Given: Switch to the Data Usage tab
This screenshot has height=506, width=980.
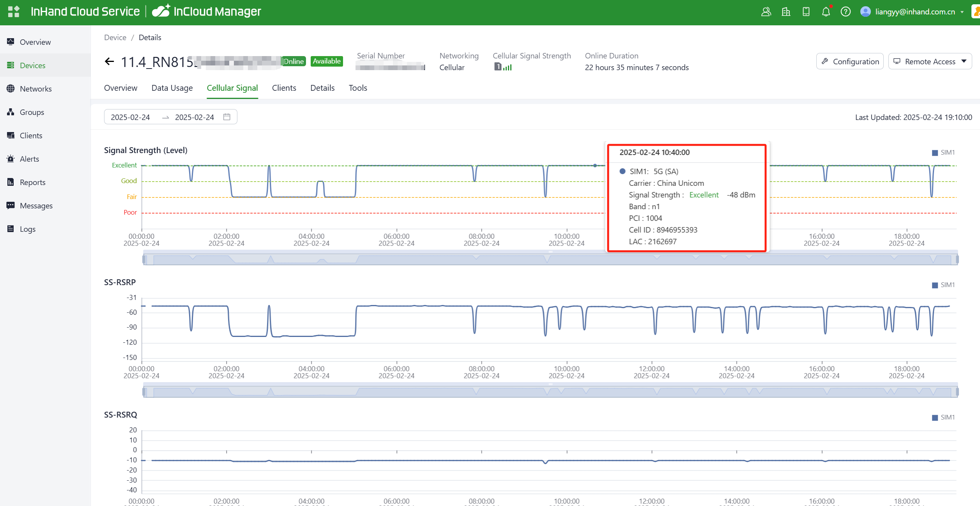Looking at the screenshot, I should click(172, 88).
